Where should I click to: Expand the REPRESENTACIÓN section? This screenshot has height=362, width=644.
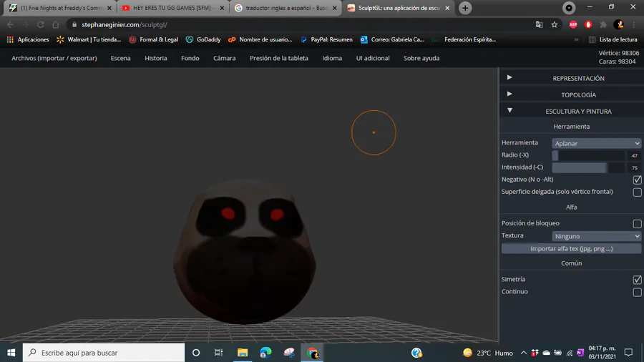[572, 78]
